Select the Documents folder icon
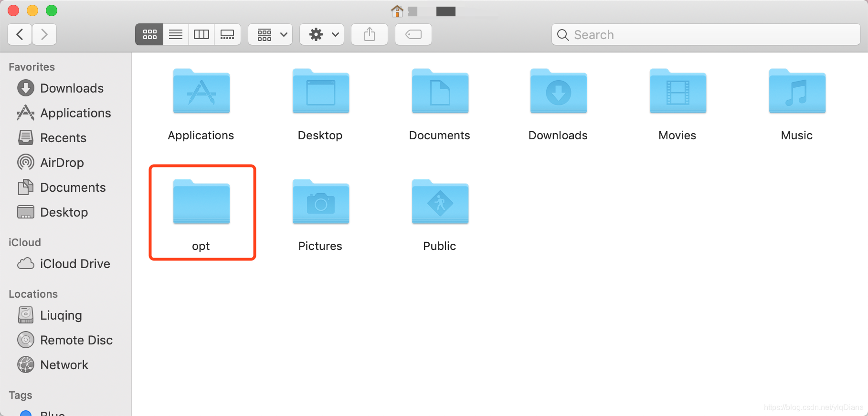The width and height of the screenshot is (868, 416). pyautogui.click(x=440, y=91)
